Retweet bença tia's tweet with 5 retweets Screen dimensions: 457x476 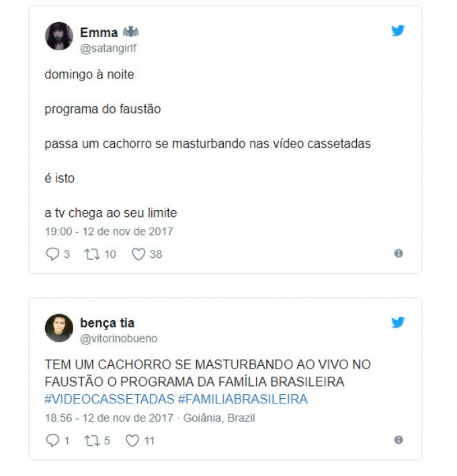click(92, 440)
